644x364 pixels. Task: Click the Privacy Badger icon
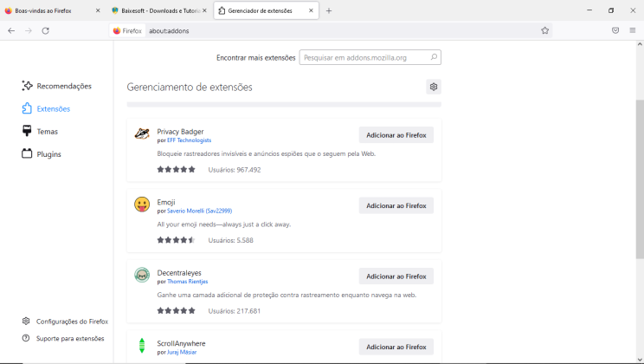click(x=142, y=133)
